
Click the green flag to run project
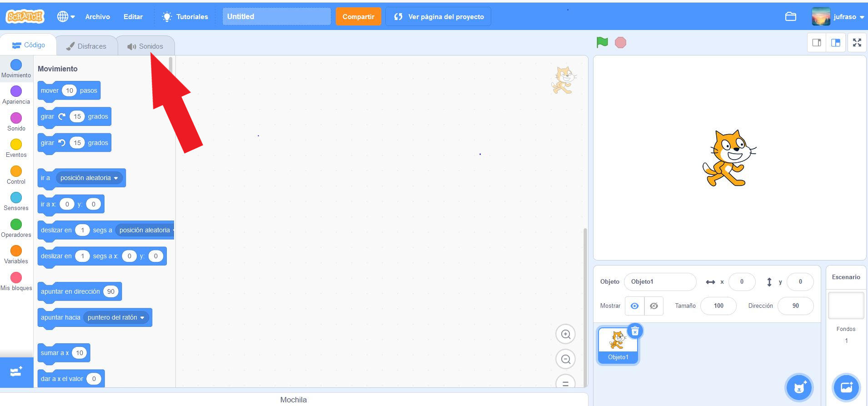click(x=602, y=42)
